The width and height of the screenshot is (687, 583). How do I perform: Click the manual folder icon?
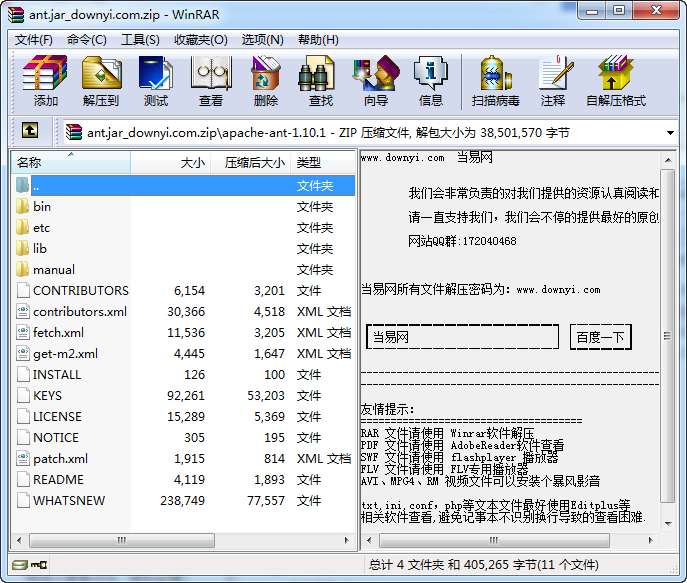coord(22,269)
